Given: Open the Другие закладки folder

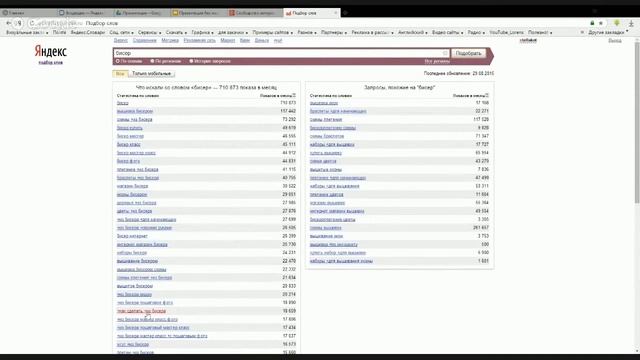Looking at the screenshot, I should point(608,32).
